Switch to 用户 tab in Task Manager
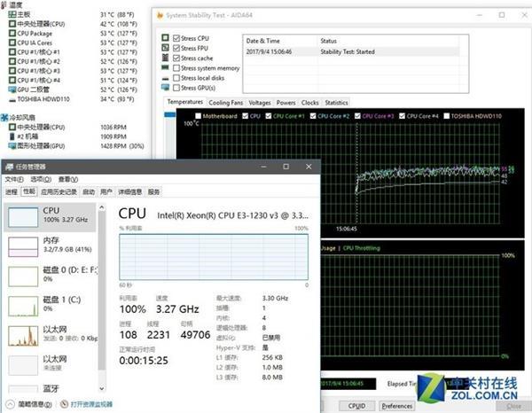Viewport: 532px width, 413px height. coord(106,192)
